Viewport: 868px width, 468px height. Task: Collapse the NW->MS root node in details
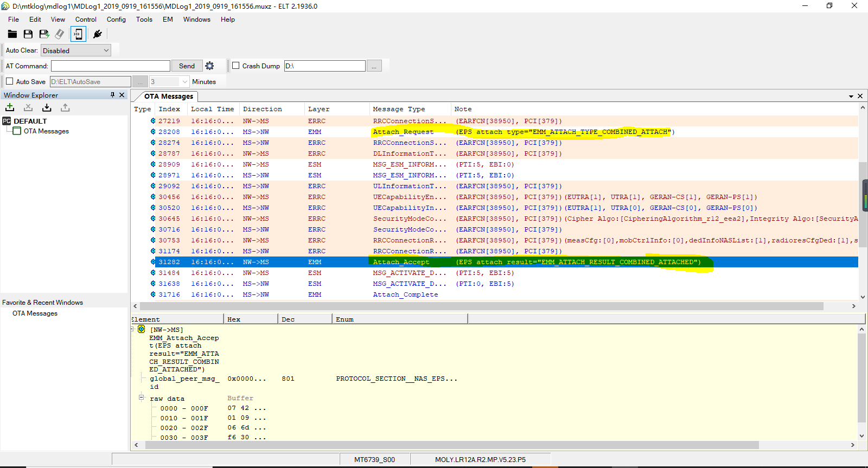132,329
